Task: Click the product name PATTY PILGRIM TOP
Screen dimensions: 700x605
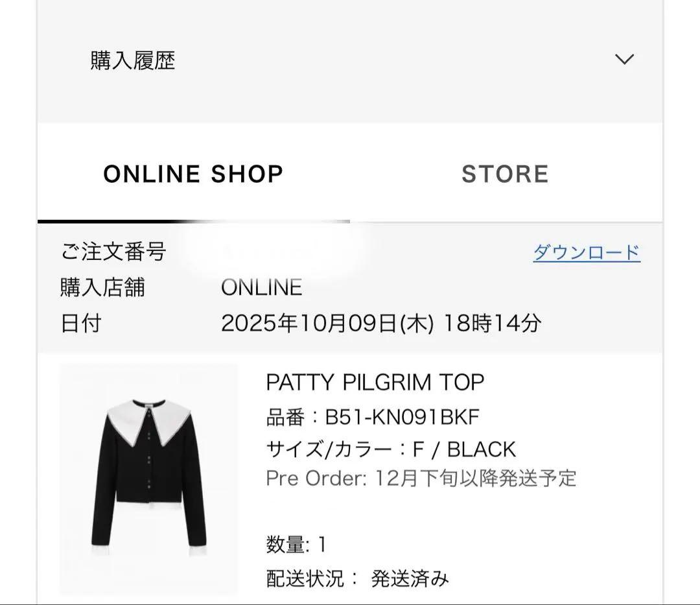Action: (x=375, y=382)
